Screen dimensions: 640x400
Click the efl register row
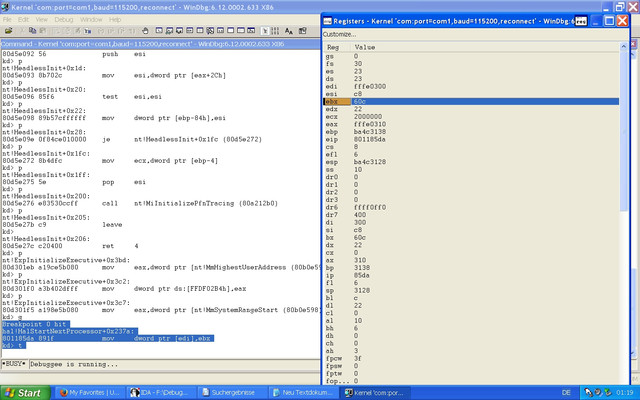pyautogui.click(x=472, y=154)
